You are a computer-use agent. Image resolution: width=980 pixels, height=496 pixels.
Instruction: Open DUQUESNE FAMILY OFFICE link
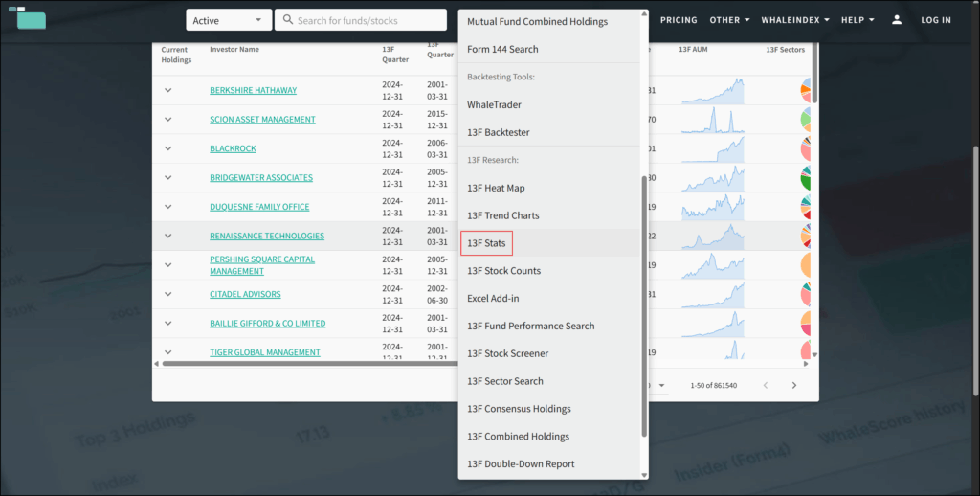259,207
